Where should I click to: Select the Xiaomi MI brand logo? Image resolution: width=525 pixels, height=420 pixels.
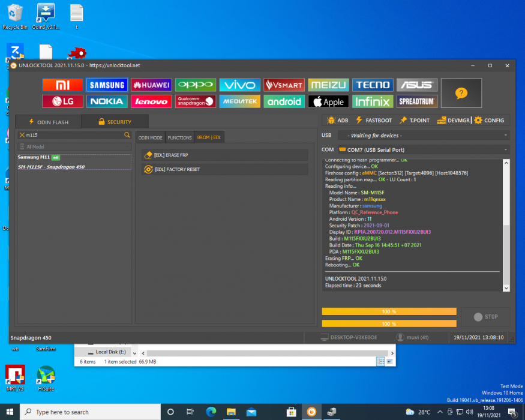62,85
